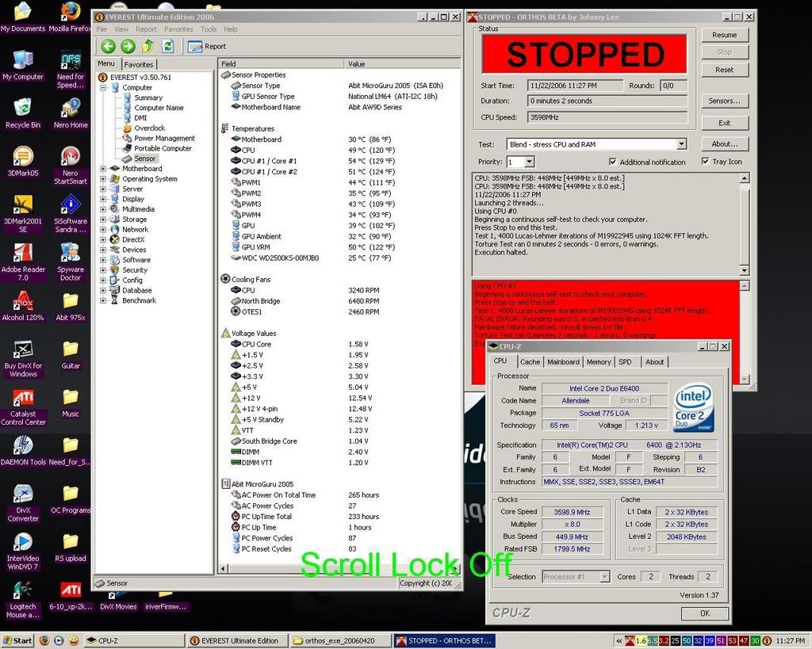Screen dimensions: 812x649
Task: Open Recycle Bin desktop icon
Action: pyautogui.click(x=23, y=113)
